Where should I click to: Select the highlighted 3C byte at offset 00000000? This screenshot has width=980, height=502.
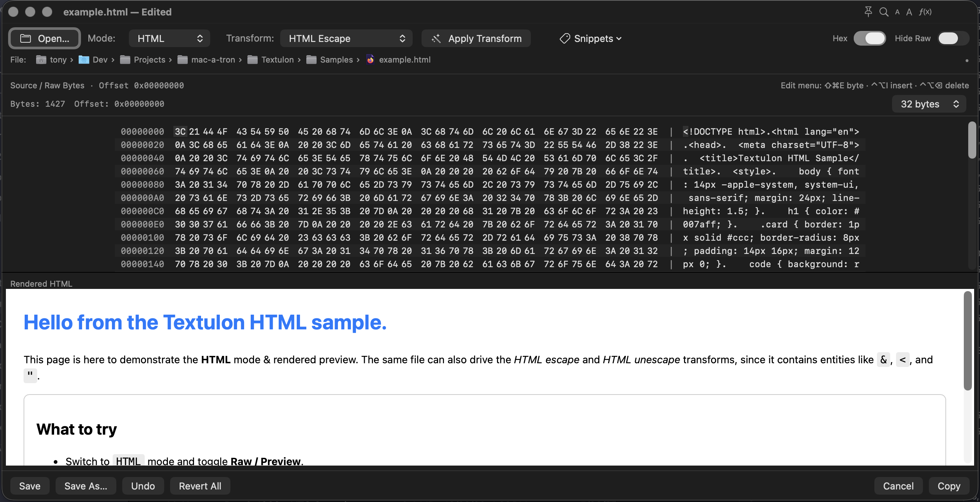tap(180, 132)
